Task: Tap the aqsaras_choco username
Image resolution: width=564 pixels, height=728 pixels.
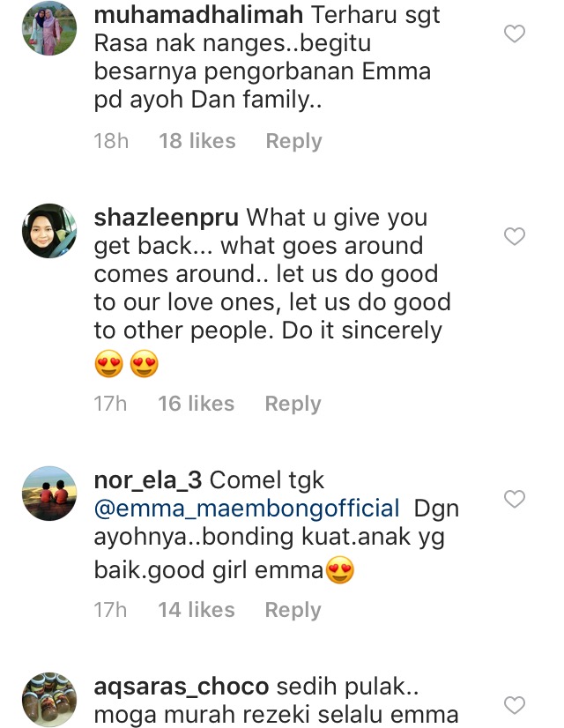Action: click(181, 687)
